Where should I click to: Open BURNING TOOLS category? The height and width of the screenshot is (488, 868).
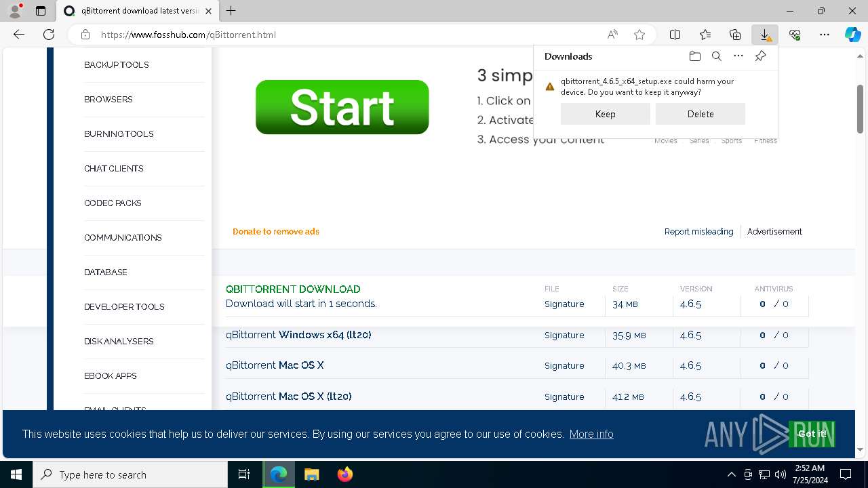click(119, 134)
